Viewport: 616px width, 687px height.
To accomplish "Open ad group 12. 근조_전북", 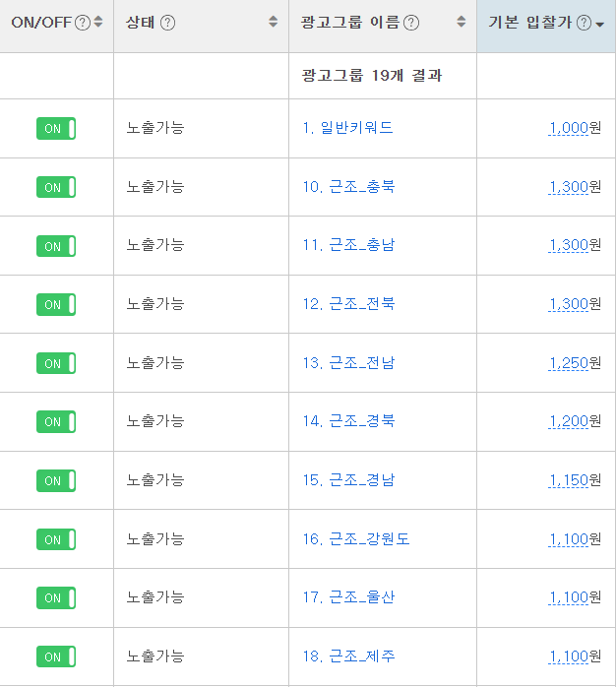I will pyautogui.click(x=348, y=303).
